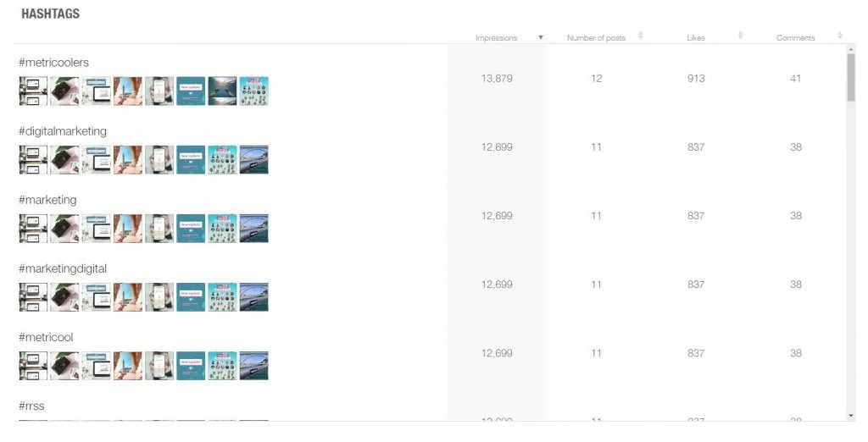Click scrollbar up arrow of hashtag table
Screen dimensions: 868x442
851,48
